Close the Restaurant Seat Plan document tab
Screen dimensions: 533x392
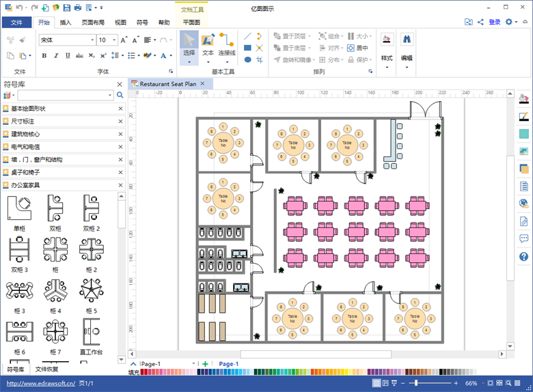click(x=203, y=84)
